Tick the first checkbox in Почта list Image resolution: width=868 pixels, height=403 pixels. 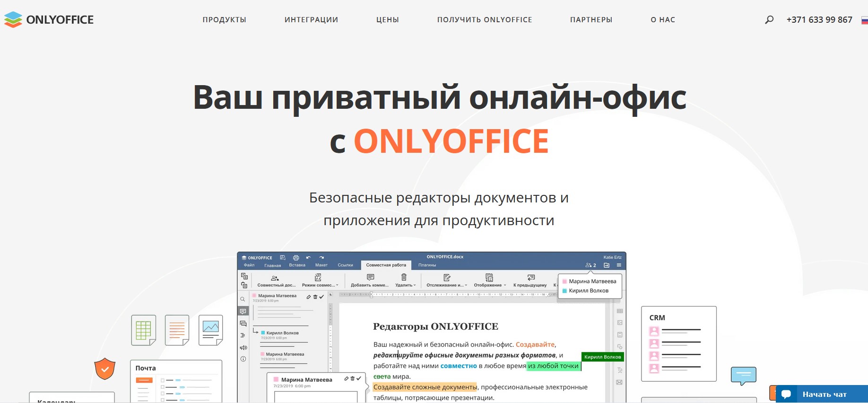click(x=163, y=380)
